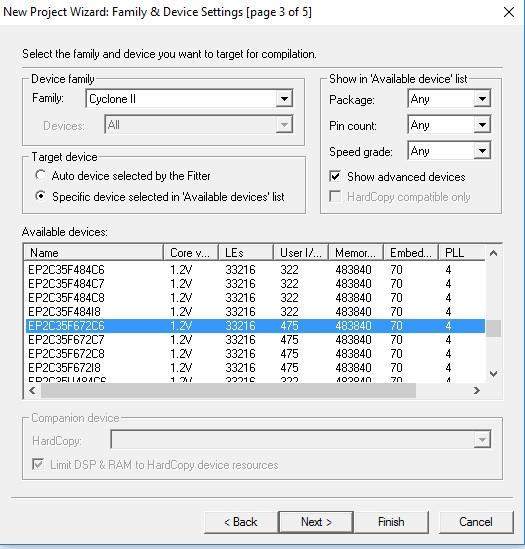
Task: Click the horizontal scrollbar thumb
Action: 228,390
